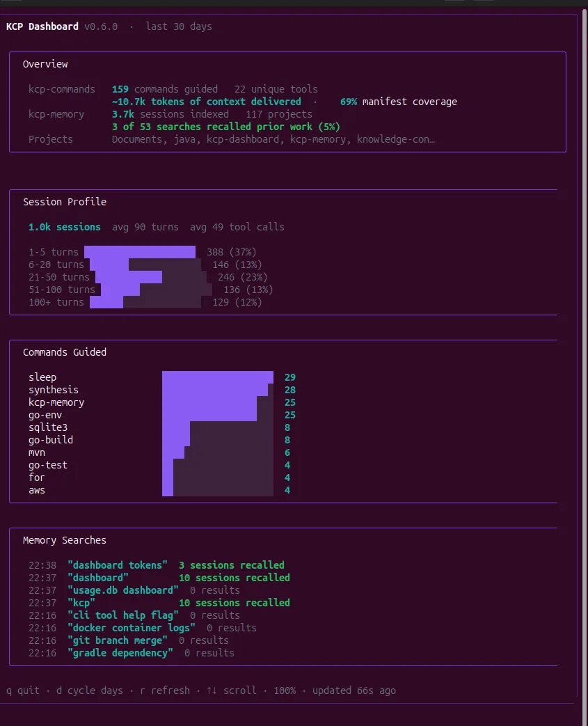Click '1.0k sessions' summary
This screenshot has height=726, width=588.
click(64, 227)
